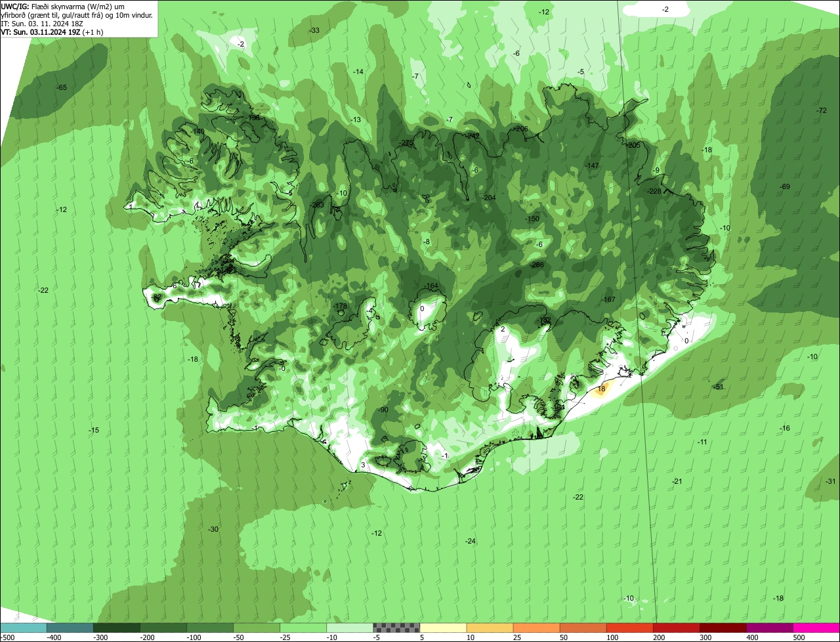Click the '-205' flux value on the map
Screen dimensions: 840x642
click(x=633, y=145)
